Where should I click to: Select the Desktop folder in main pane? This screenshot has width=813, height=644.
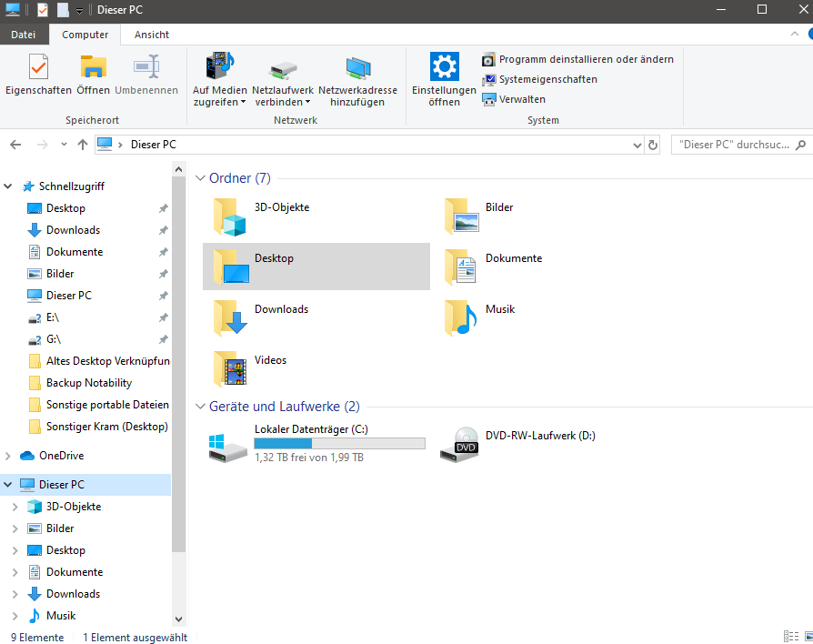tap(316, 267)
